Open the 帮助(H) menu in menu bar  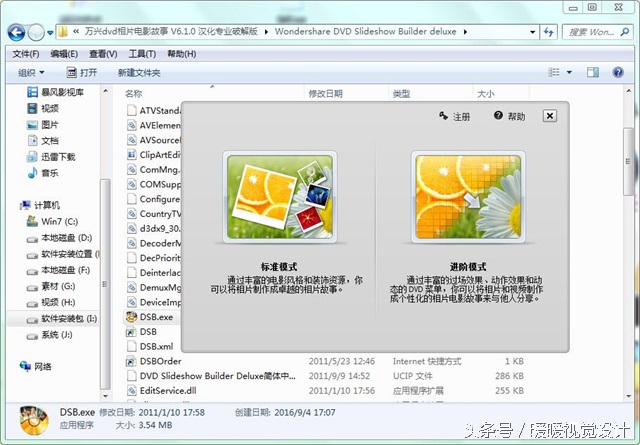click(182, 54)
